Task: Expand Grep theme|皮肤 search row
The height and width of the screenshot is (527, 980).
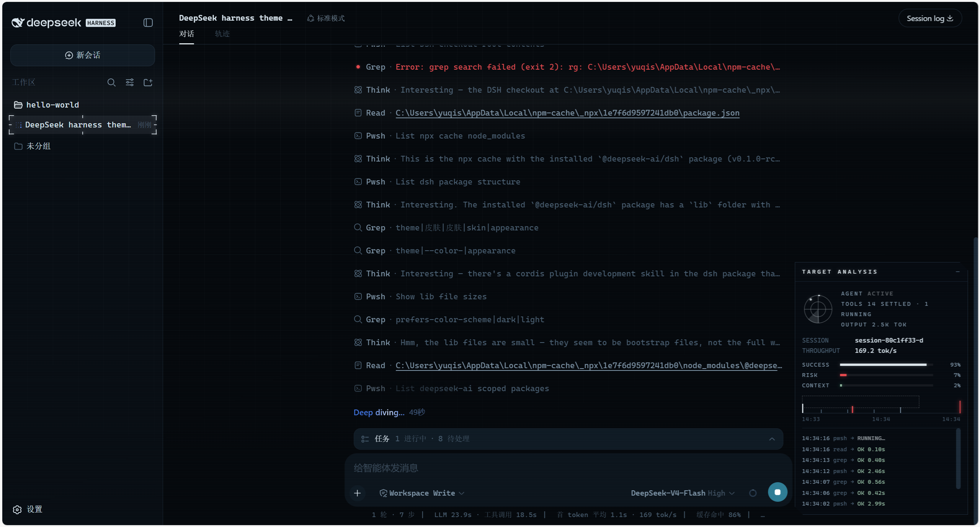Action: point(446,228)
